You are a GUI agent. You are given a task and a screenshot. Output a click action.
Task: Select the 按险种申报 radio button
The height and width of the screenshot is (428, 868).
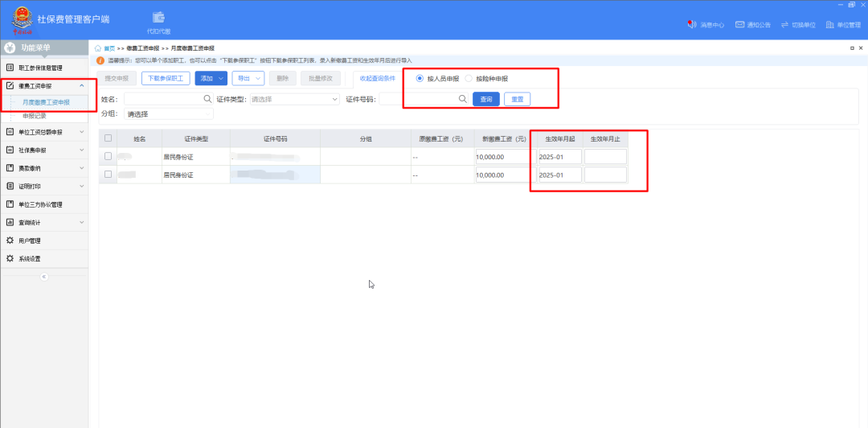tap(469, 79)
